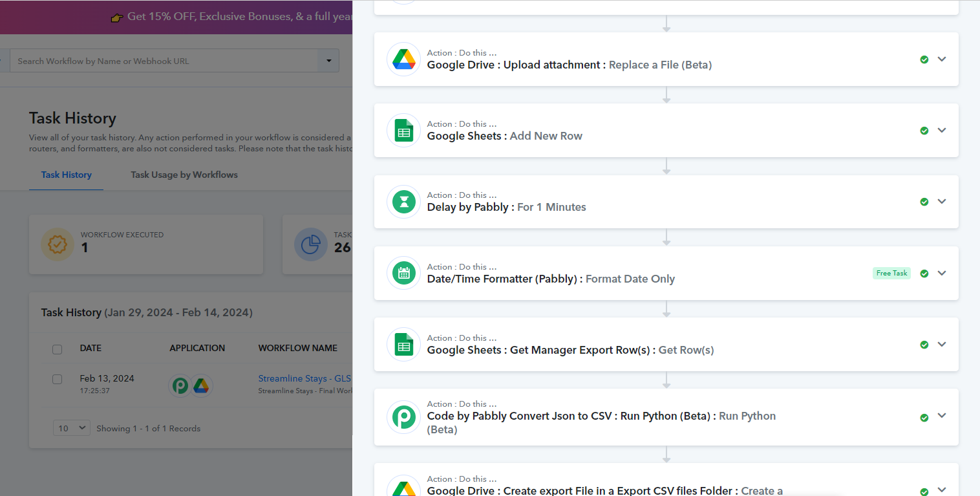Screen dimensions: 980x496
Task: Expand the Date/Time Formatter step
Action: click(942, 273)
